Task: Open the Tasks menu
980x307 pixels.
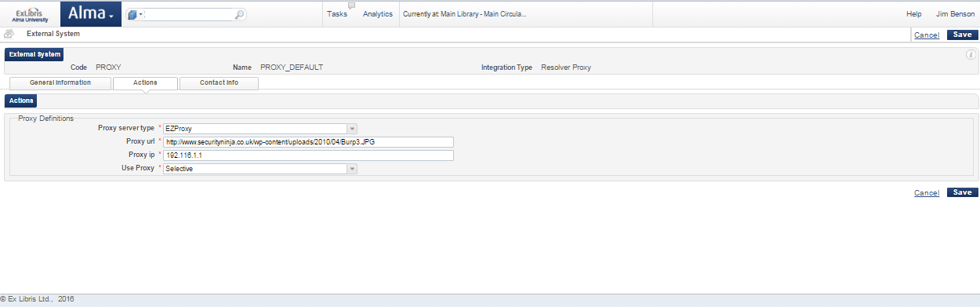Action: click(x=337, y=14)
